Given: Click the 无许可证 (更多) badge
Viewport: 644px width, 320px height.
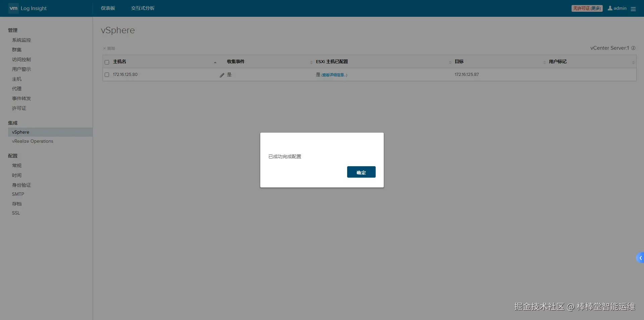Looking at the screenshot, I should [587, 8].
